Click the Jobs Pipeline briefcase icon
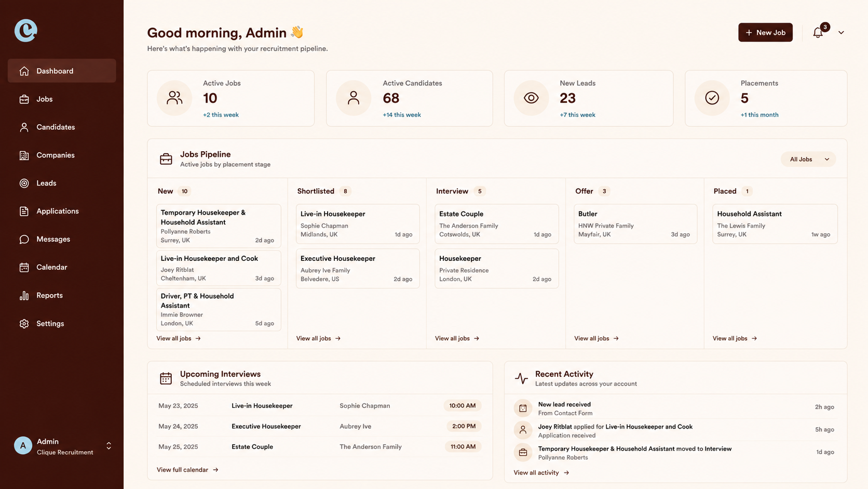Viewport: 868px width, 489px height. pos(166,159)
